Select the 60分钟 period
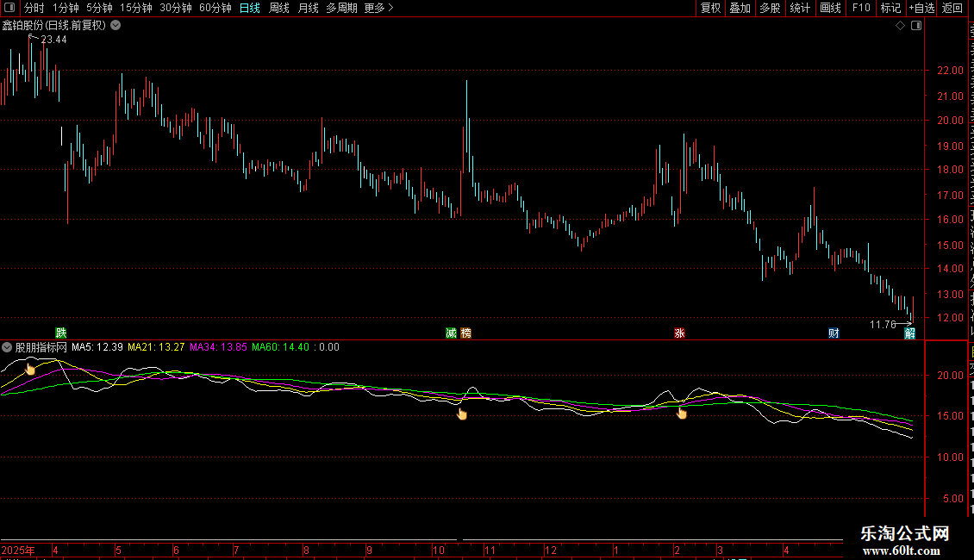 click(215, 8)
